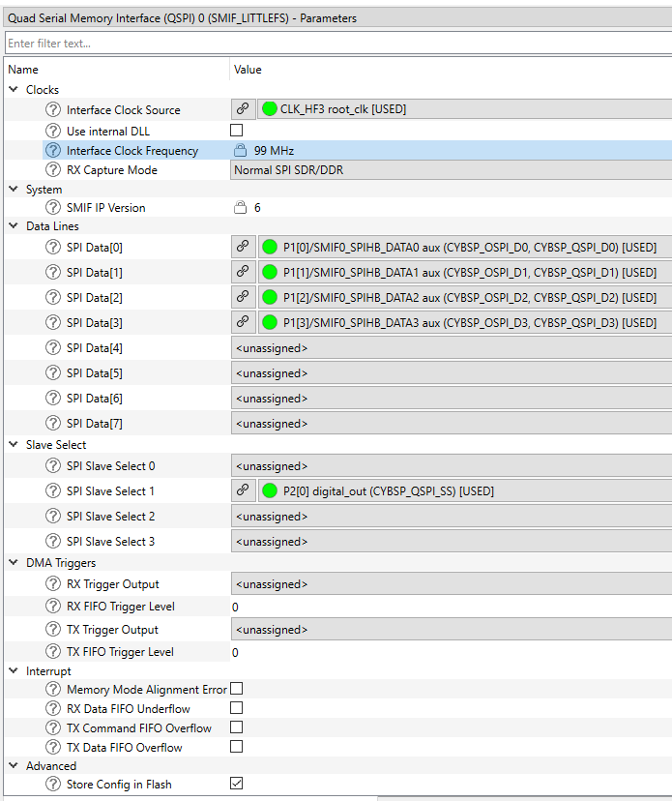Enable the Use internal DLL checkbox
Viewport: 672px width, 801px height.
(x=237, y=131)
